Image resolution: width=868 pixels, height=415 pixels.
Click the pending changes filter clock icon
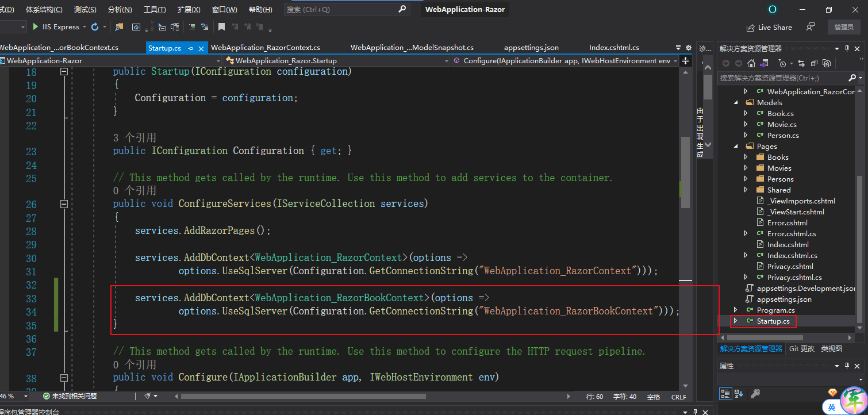(782, 63)
